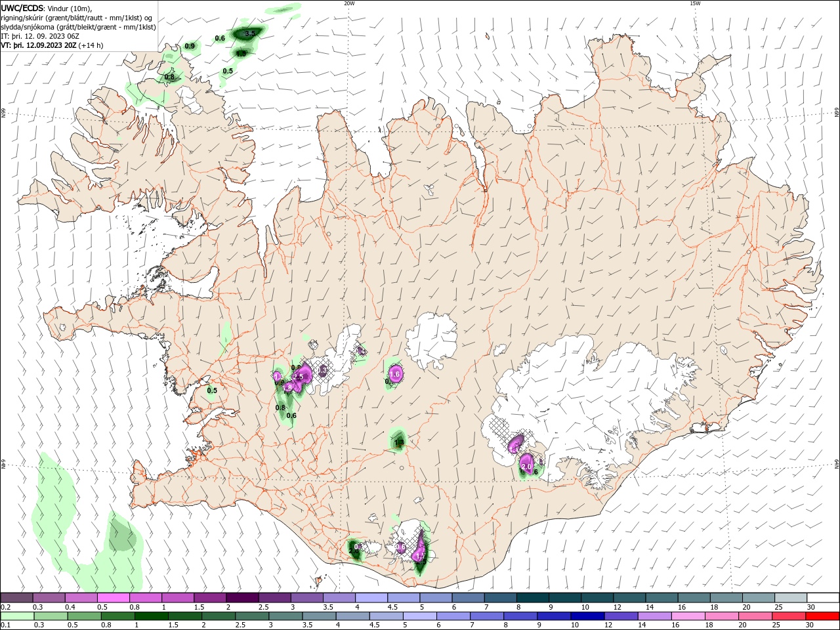Click the '2.0' value in the purple cell
Screen dimensions: 840x630
(526, 467)
